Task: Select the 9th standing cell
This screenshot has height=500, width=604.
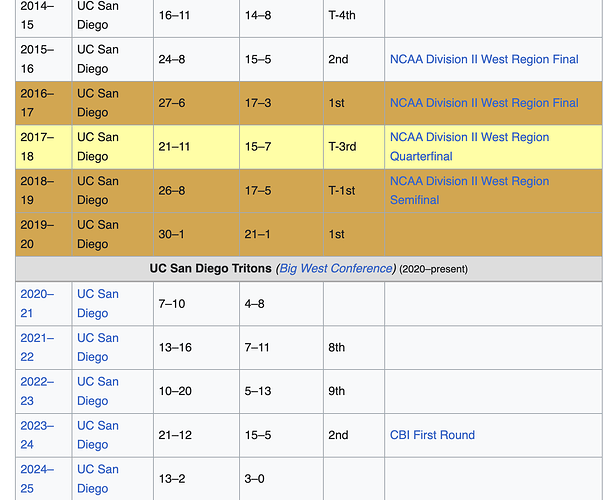Action: (x=354, y=391)
